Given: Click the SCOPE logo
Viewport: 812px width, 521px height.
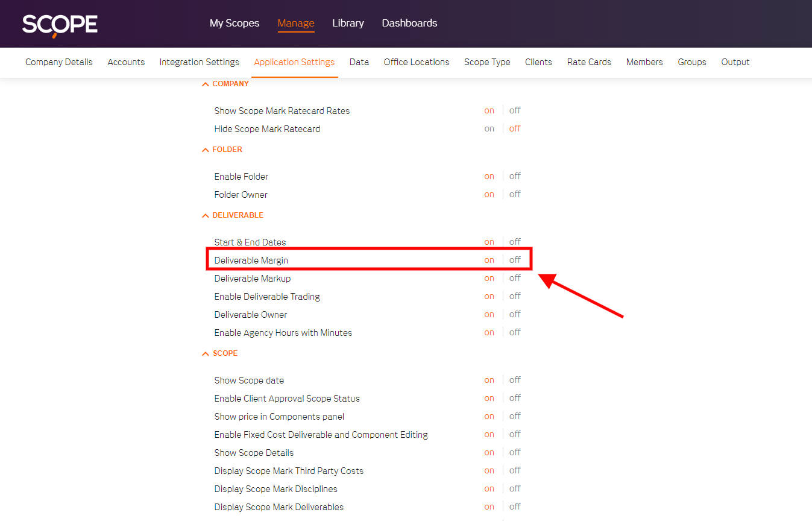Looking at the screenshot, I should [x=60, y=24].
